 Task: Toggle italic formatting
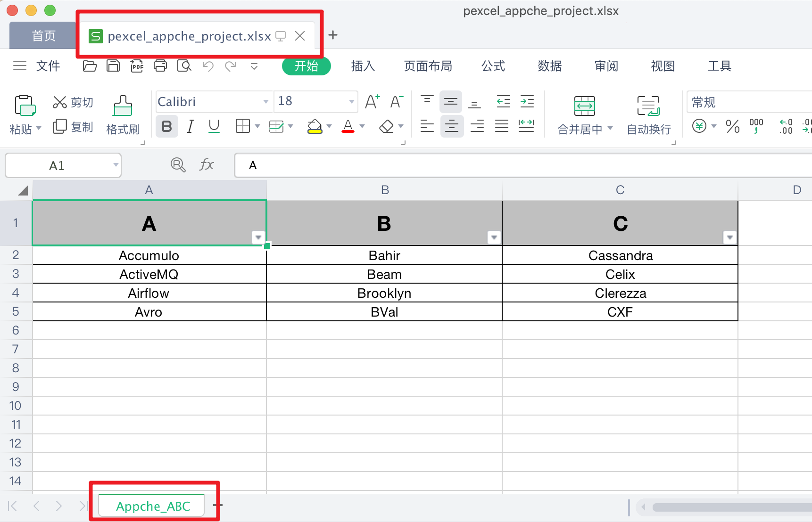[x=191, y=126]
